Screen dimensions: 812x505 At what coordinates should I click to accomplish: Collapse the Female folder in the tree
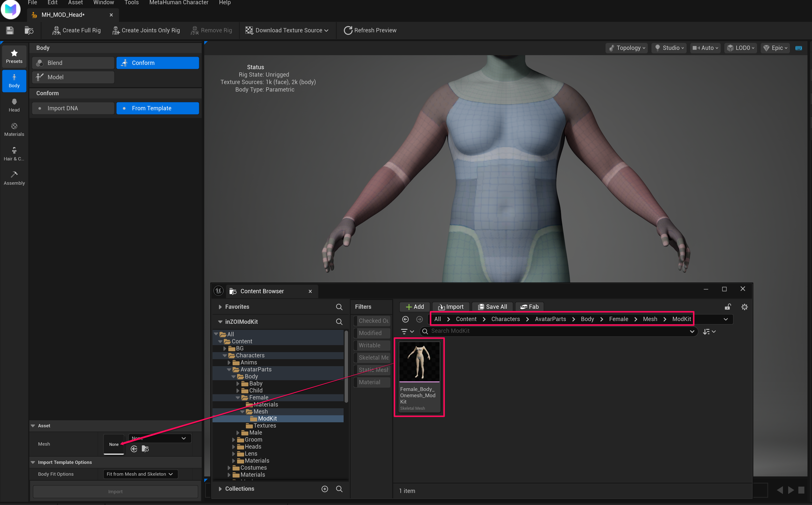[x=238, y=397]
